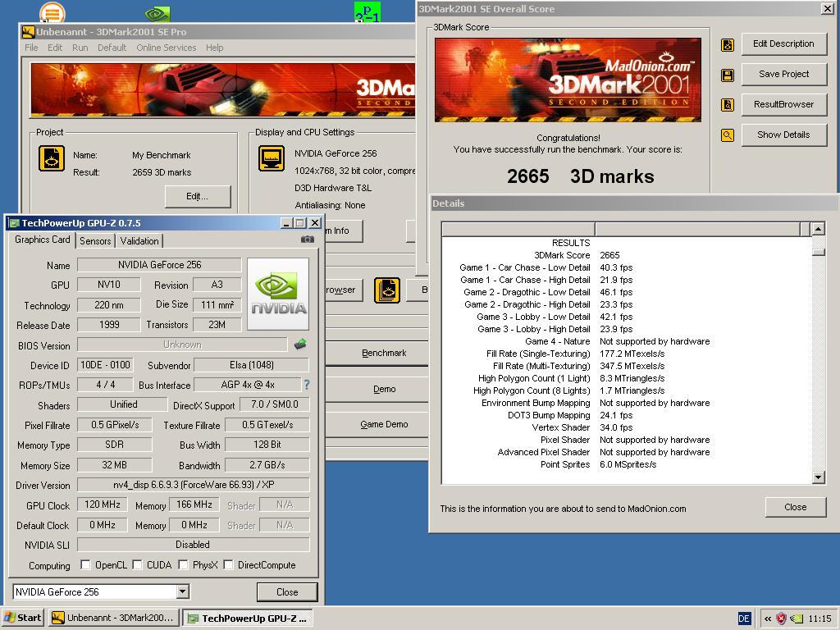Click the Show Details button
The width and height of the screenshot is (840, 630).
pyautogui.click(x=783, y=135)
